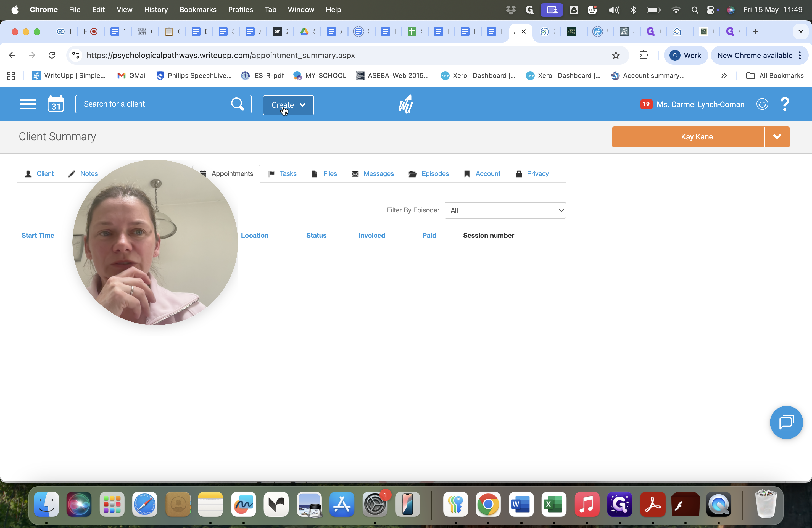Open the live chat bubble
Screen dimensions: 812x528
786,422
